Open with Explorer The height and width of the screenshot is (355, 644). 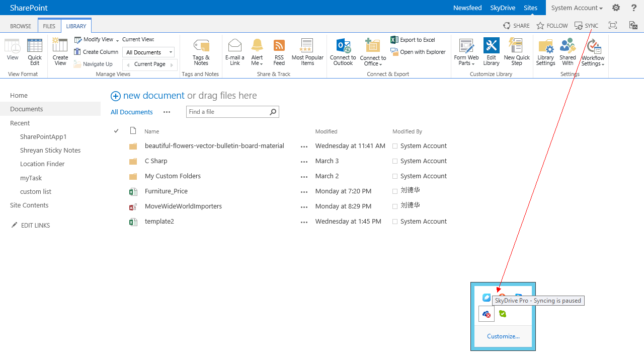coord(418,52)
